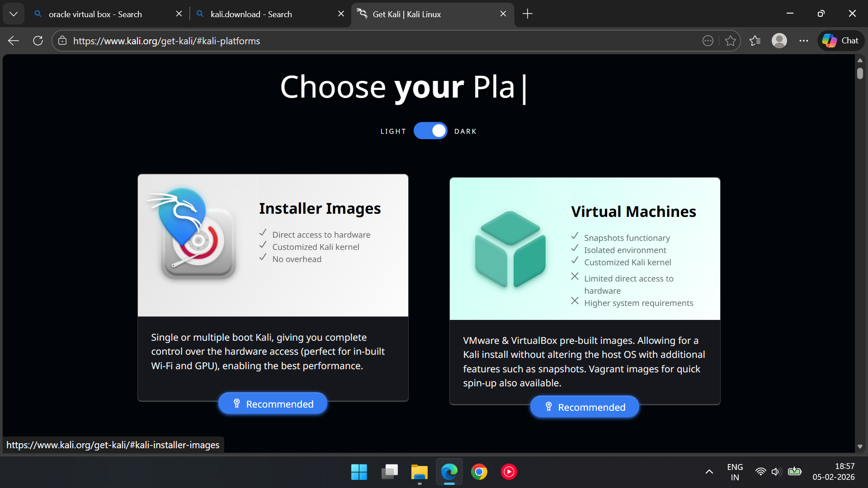Open File Explorer from taskbar

pos(419,472)
